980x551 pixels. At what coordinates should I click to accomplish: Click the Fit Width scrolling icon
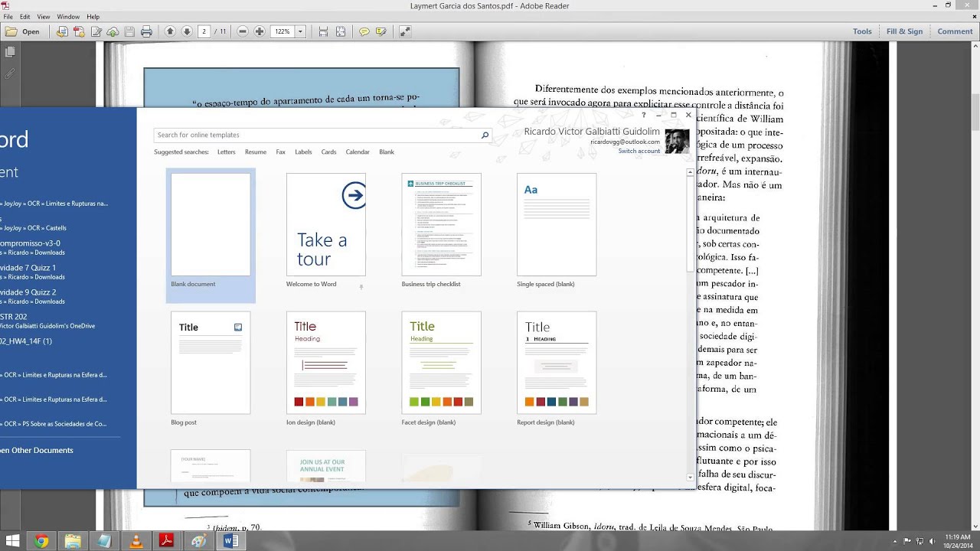point(323,31)
